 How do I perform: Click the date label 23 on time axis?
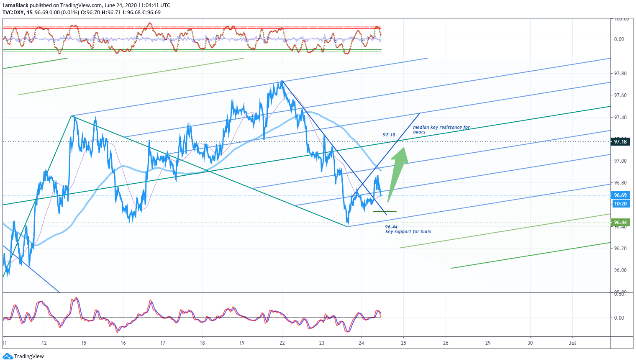click(x=322, y=343)
